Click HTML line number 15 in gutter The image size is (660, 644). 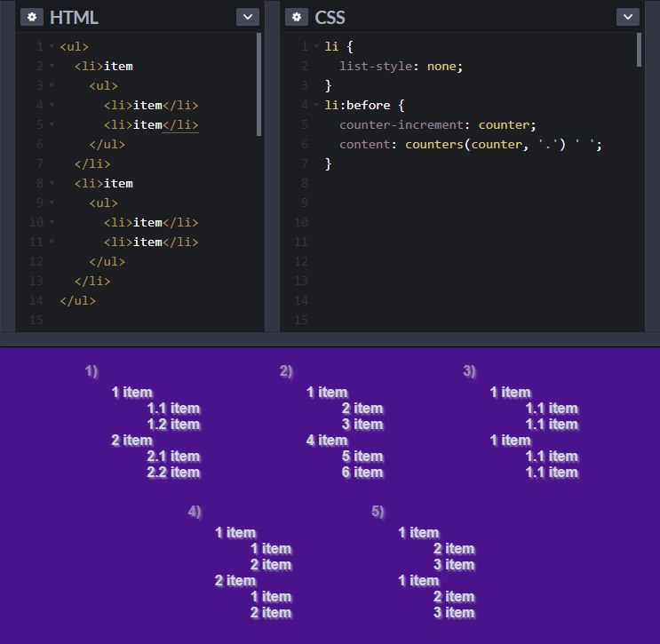point(36,320)
